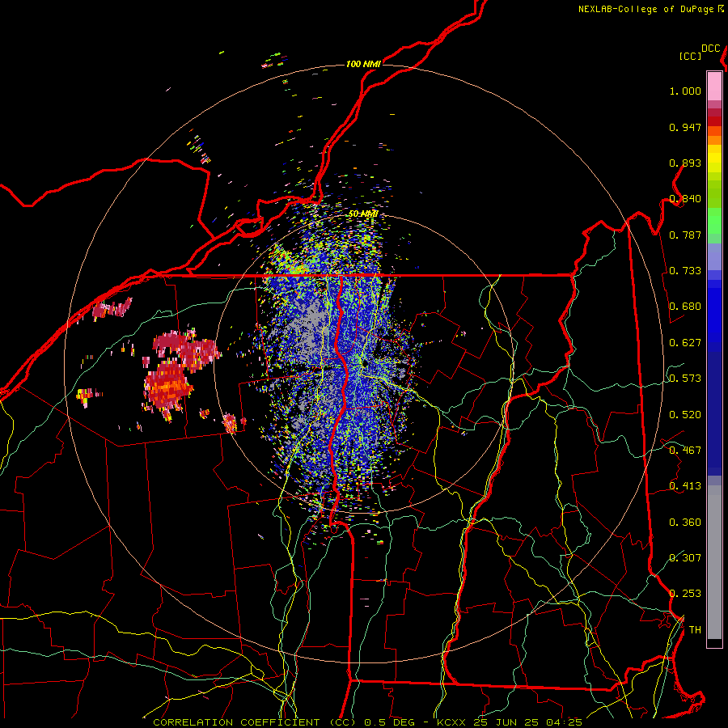Click the 0.947 scale value
Screen dimensions: 728x728
click(685, 127)
